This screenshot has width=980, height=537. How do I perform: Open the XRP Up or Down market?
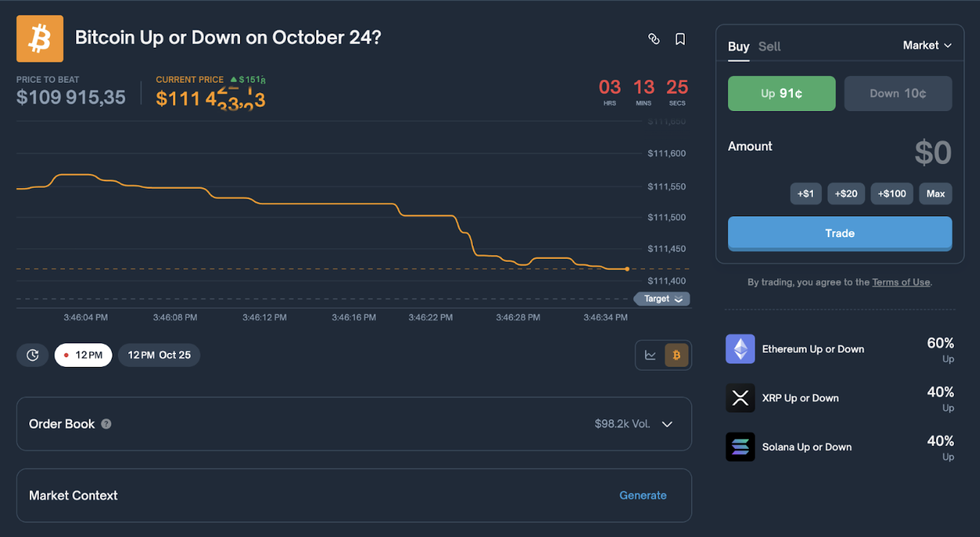(800, 398)
